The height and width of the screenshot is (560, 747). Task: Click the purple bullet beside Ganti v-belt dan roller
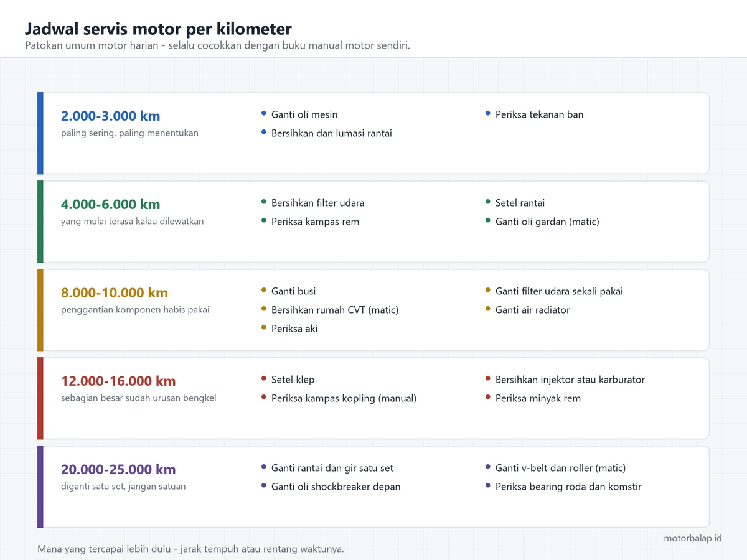pyautogui.click(x=488, y=467)
